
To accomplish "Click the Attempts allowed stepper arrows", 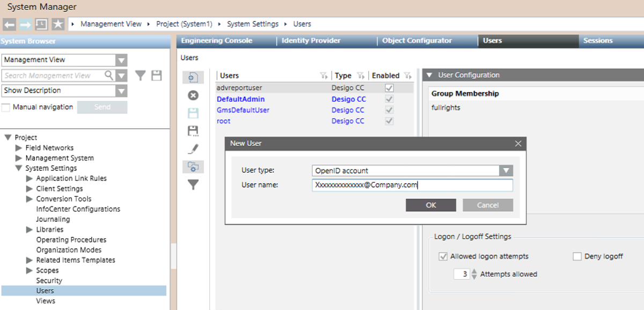I will click(474, 274).
